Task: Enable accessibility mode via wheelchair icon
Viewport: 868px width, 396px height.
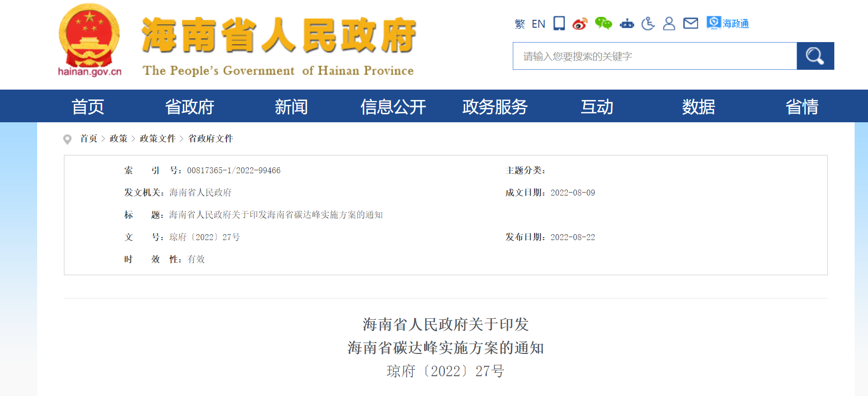Action: pos(648,23)
